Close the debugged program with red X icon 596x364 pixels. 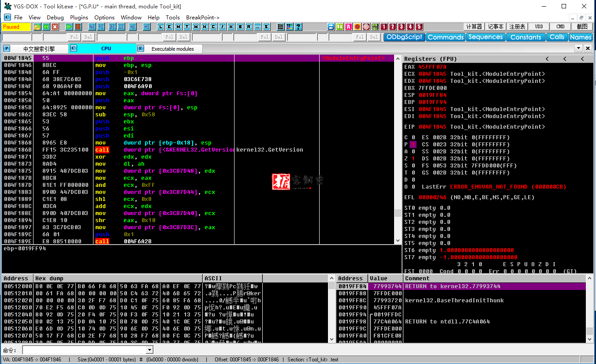click(x=55, y=27)
